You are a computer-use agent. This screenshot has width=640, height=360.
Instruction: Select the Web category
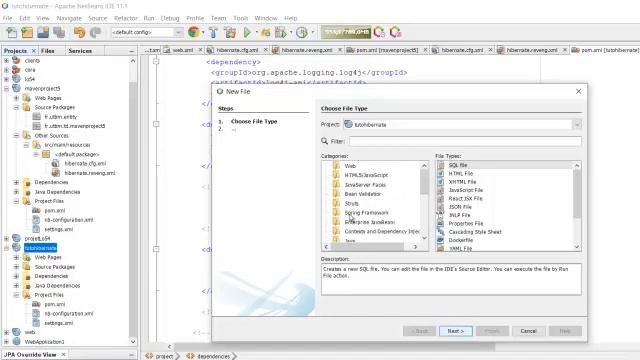(350, 166)
